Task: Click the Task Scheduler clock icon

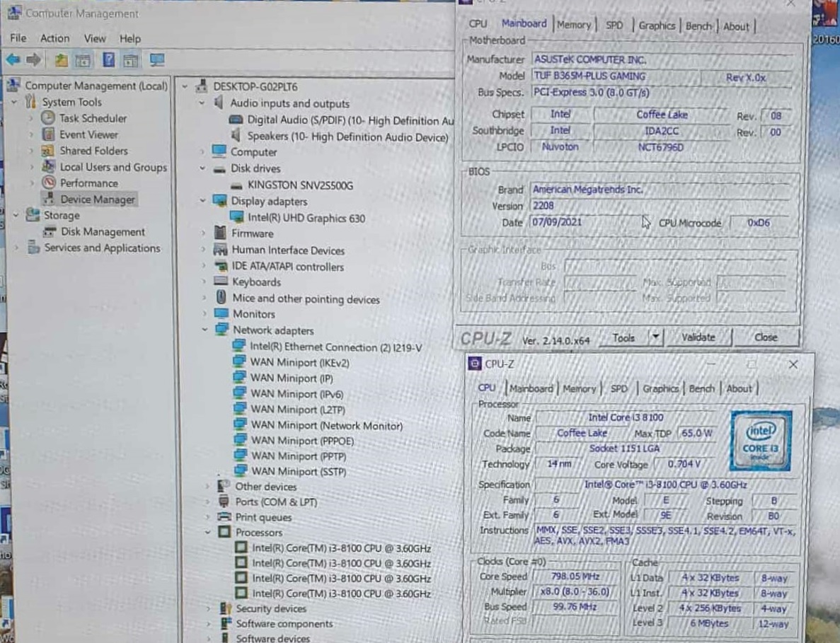Action: (48, 118)
